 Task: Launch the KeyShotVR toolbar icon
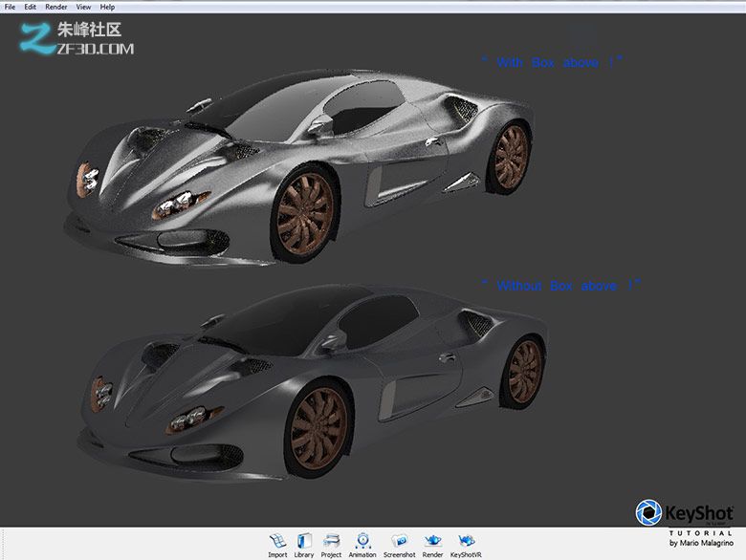tap(468, 542)
